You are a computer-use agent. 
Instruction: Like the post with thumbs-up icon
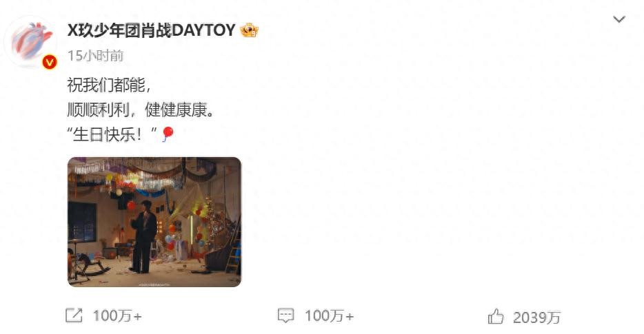click(496, 317)
